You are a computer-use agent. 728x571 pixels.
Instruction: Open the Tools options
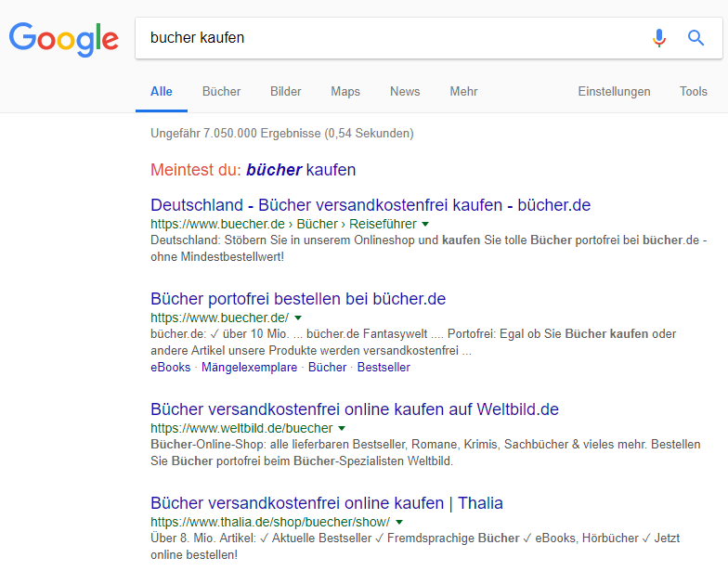tap(693, 91)
